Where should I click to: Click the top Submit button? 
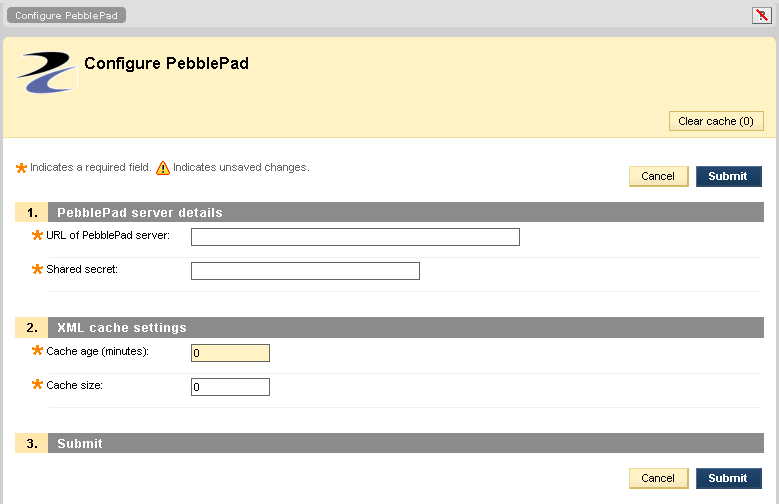pyautogui.click(x=728, y=176)
